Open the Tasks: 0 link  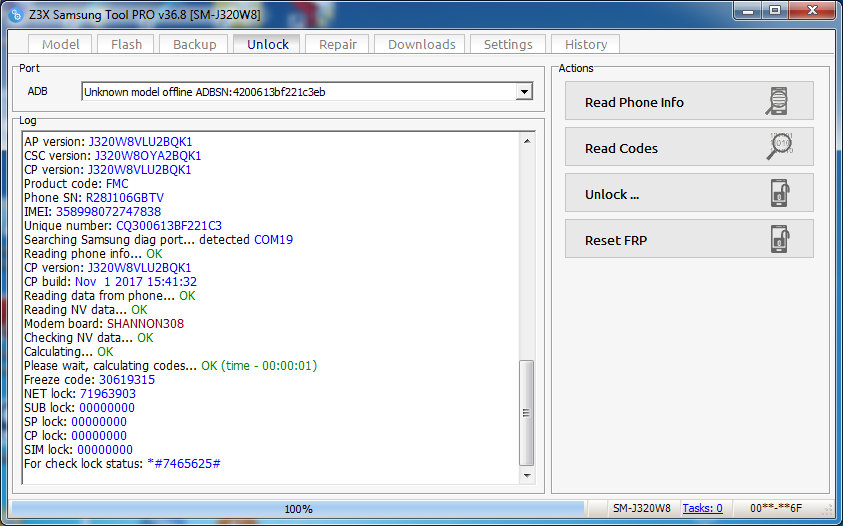(702, 508)
